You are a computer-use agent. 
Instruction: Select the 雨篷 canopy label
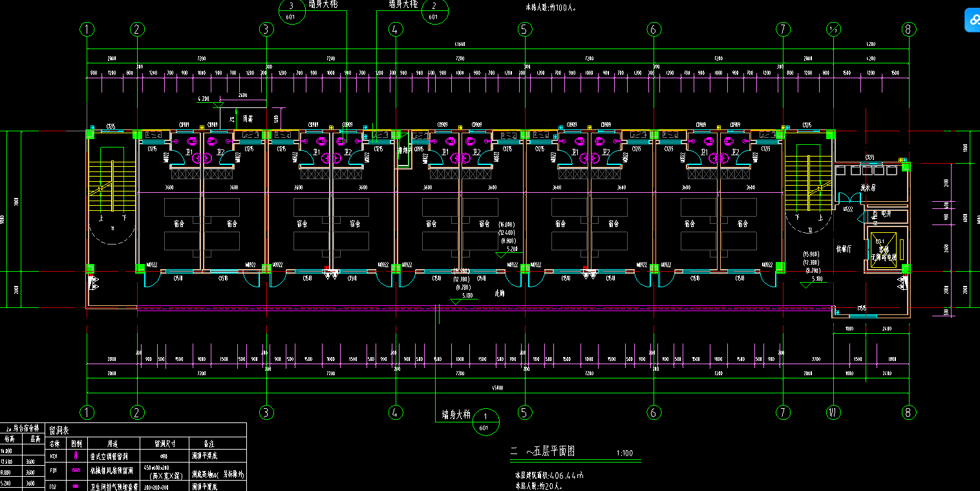click(x=247, y=119)
